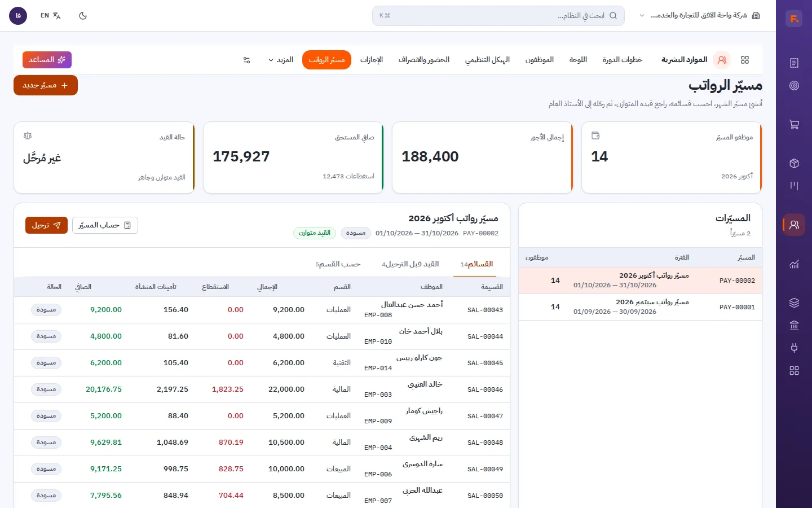Click the ترحيل button

pos(46,225)
